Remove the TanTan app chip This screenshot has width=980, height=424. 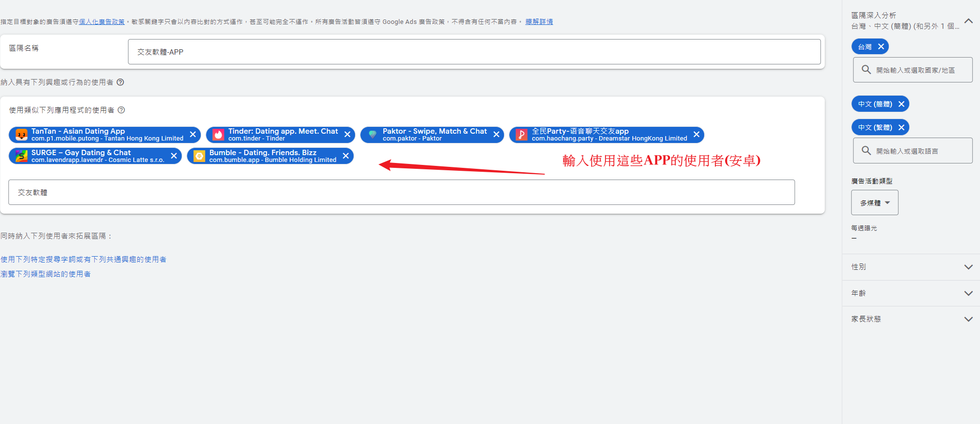[x=193, y=135]
